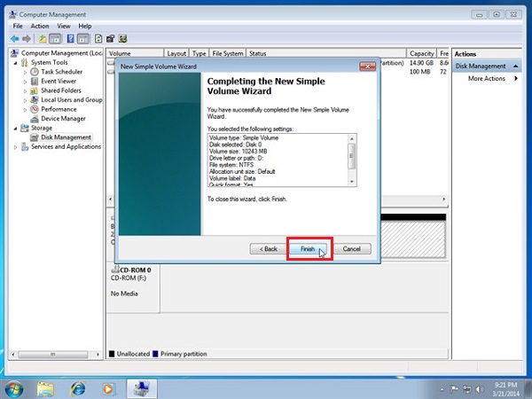This screenshot has height=399, width=532.
Task: Collapse the Storage tree node
Action: [x=15, y=128]
